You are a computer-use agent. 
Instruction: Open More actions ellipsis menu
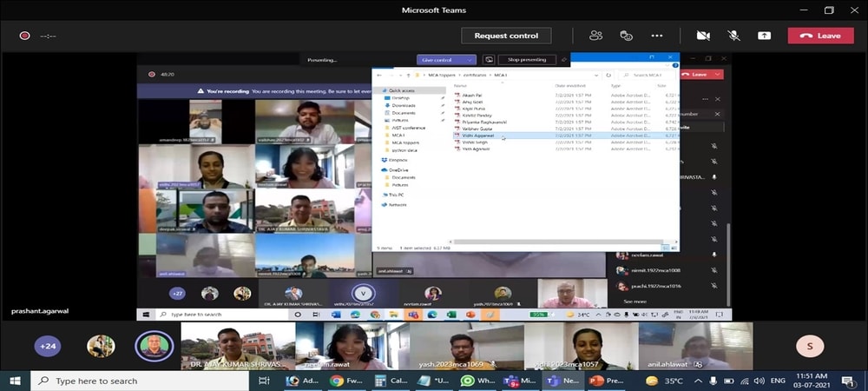click(x=657, y=36)
